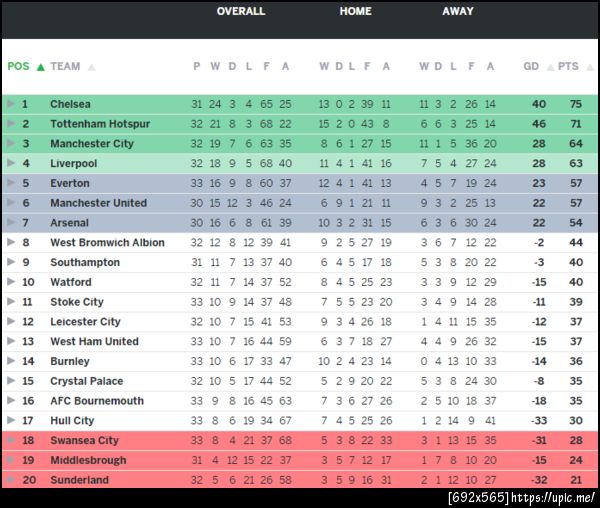This screenshot has width=600, height=508.
Task: Click the PTS column header label
Action: tap(568, 67)
